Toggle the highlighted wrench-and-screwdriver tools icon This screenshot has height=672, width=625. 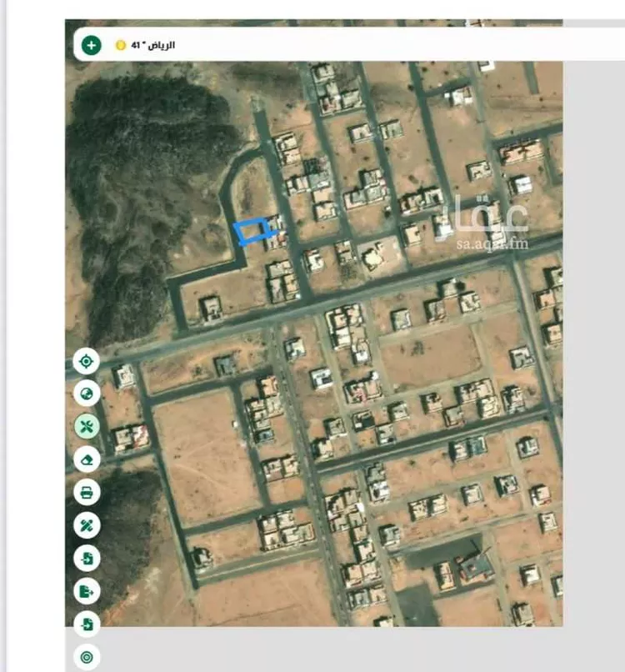coord(87,426)
